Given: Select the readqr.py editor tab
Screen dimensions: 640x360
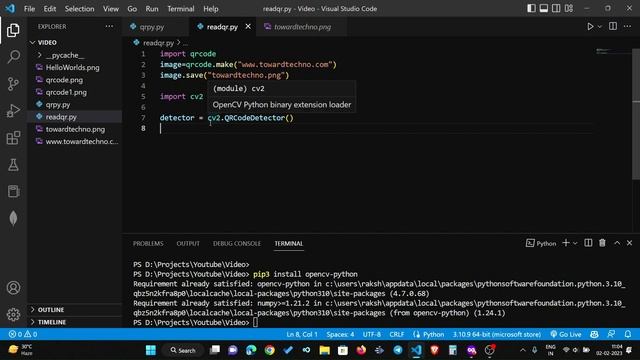Looking at the screenshot, I should (222, 27).
